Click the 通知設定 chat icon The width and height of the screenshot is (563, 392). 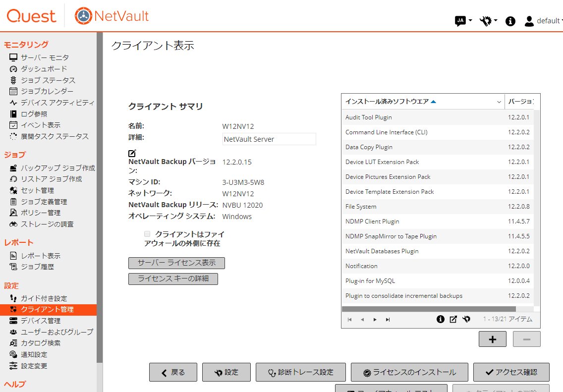[x=13, y=354]
